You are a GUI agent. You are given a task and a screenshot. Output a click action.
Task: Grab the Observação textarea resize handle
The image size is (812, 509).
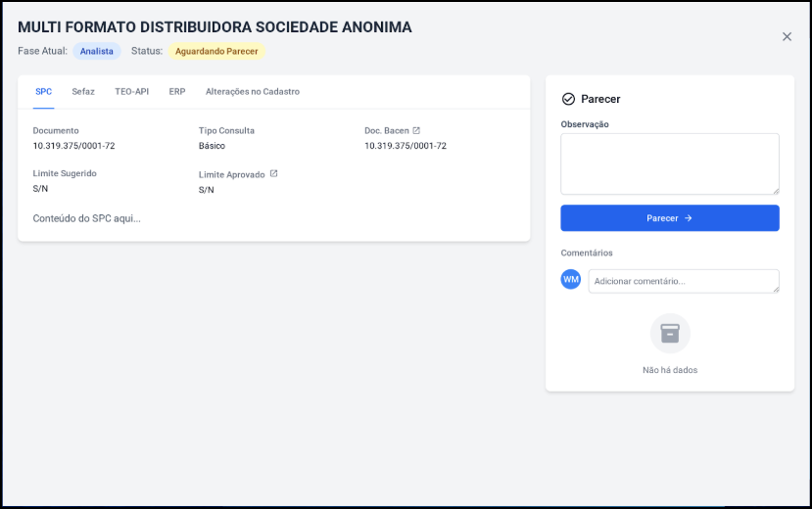point(776,191)
